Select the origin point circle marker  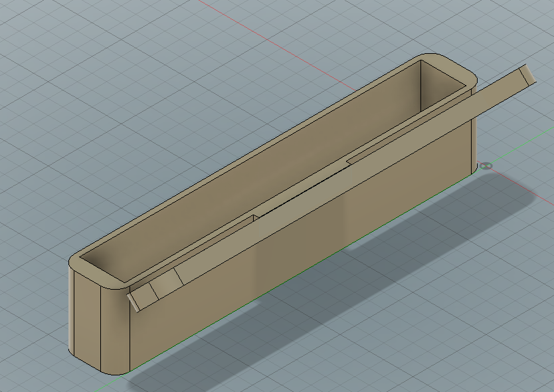[x=486, y=166]
